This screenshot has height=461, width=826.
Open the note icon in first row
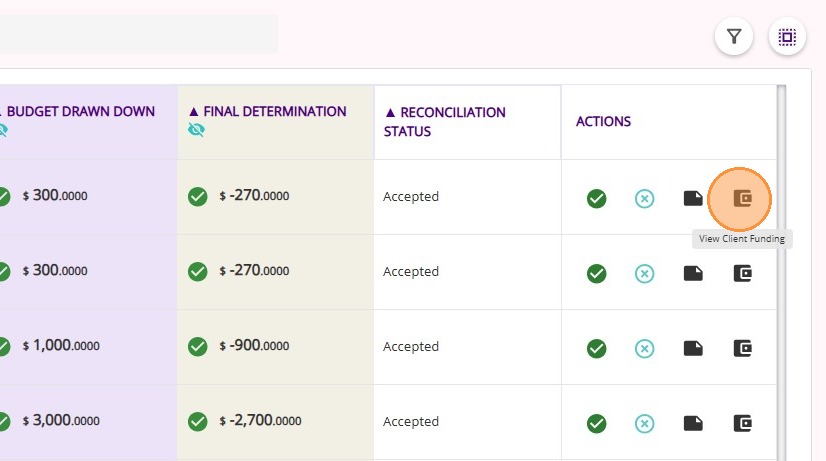tap(693, 198)
